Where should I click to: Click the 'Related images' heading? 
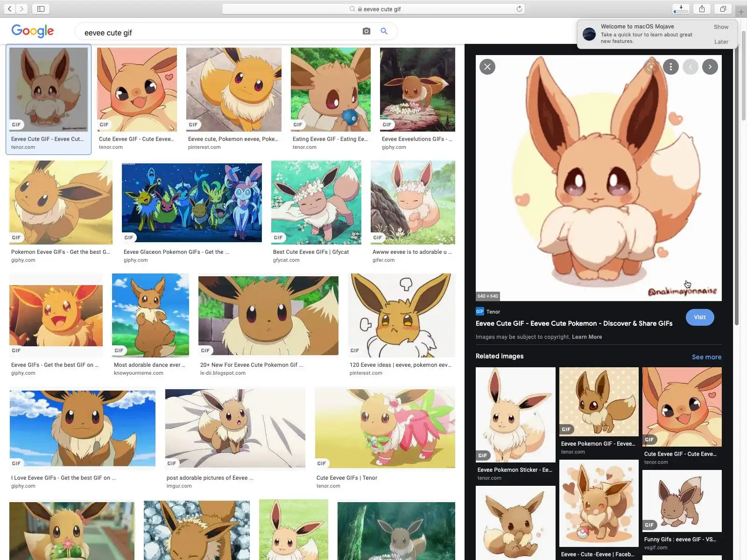[x=500, y=356]
